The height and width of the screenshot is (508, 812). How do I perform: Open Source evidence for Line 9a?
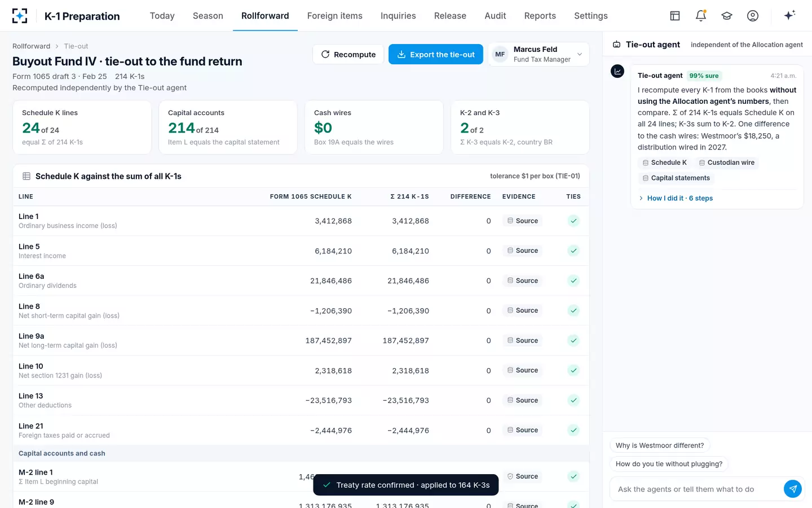coord(522,340)
